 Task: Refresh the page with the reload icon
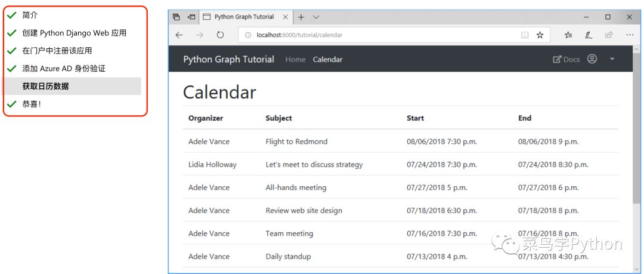coord(220,35)
